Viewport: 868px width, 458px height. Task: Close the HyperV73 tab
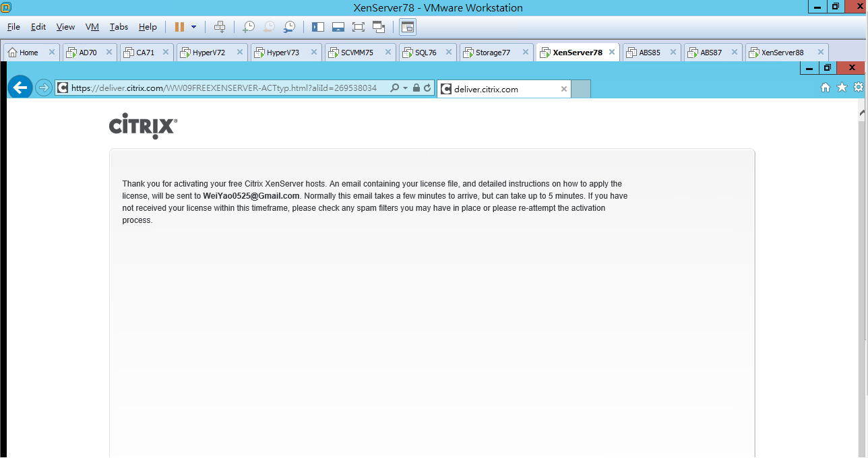tap(314, 53)
